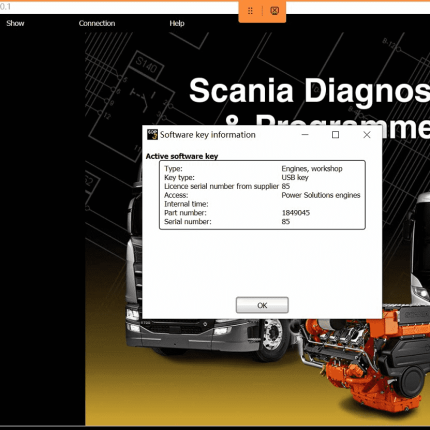Close the Software key information dialog
Screen dimensions: 430x430
[367, 135]
